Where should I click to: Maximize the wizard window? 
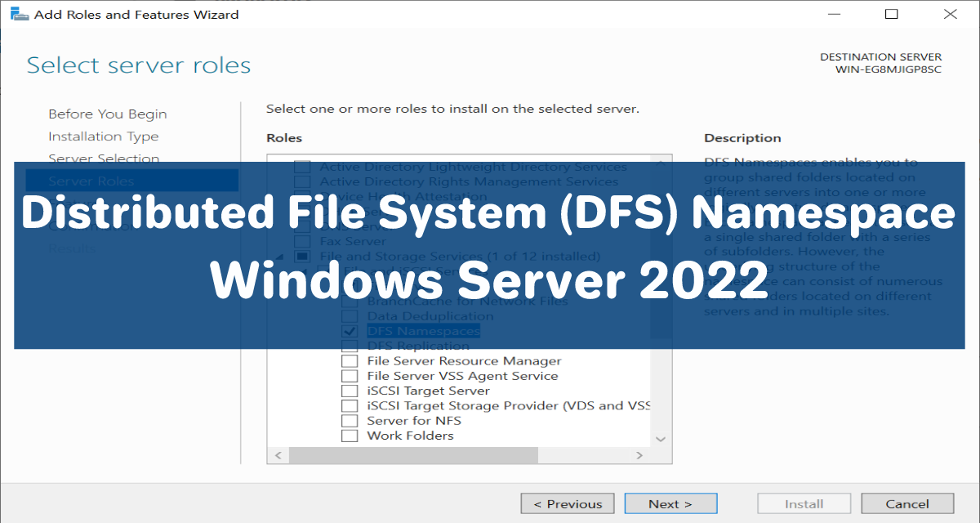(x=891, y=14)
